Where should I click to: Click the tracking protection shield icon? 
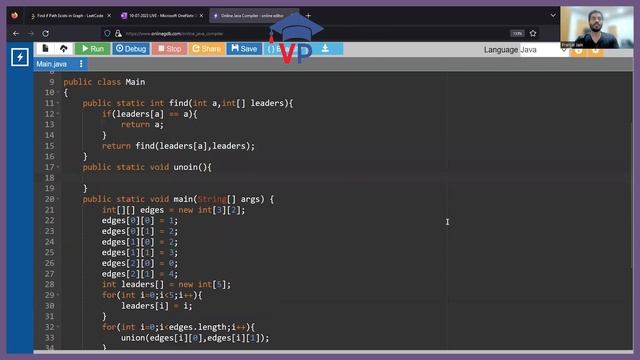click(107, 33)
